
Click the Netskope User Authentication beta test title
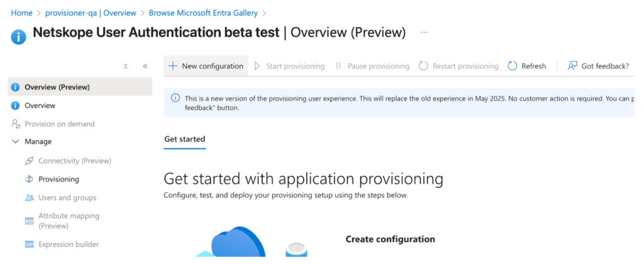[x=156, y=33]
